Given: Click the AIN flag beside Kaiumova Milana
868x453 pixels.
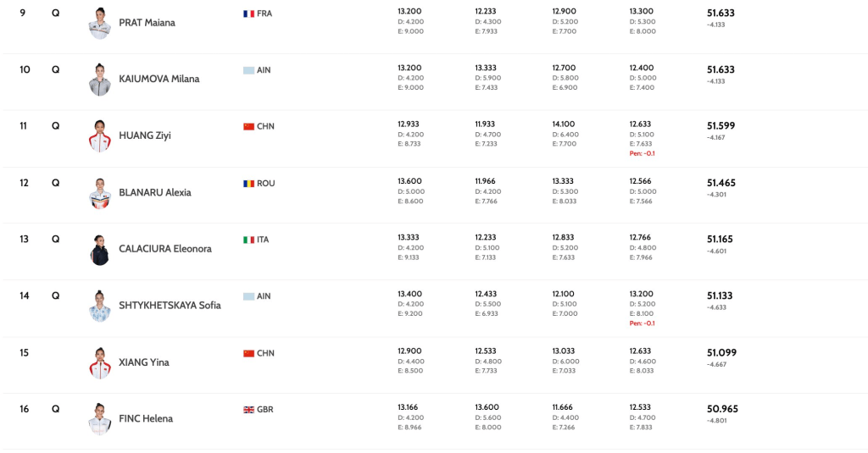Looking at the screenshot, I should click(248, 70).
